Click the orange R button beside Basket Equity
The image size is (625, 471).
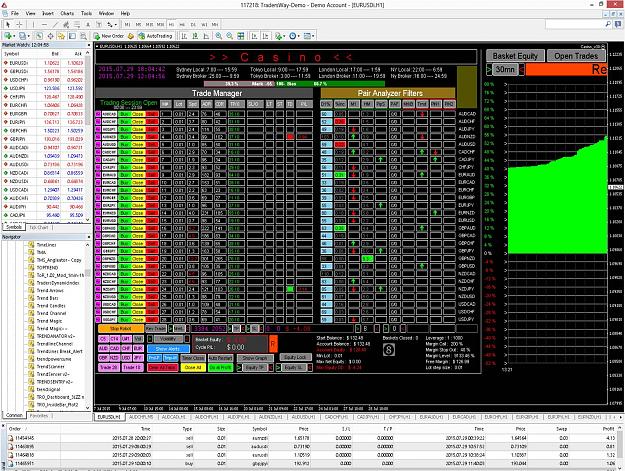273,343
